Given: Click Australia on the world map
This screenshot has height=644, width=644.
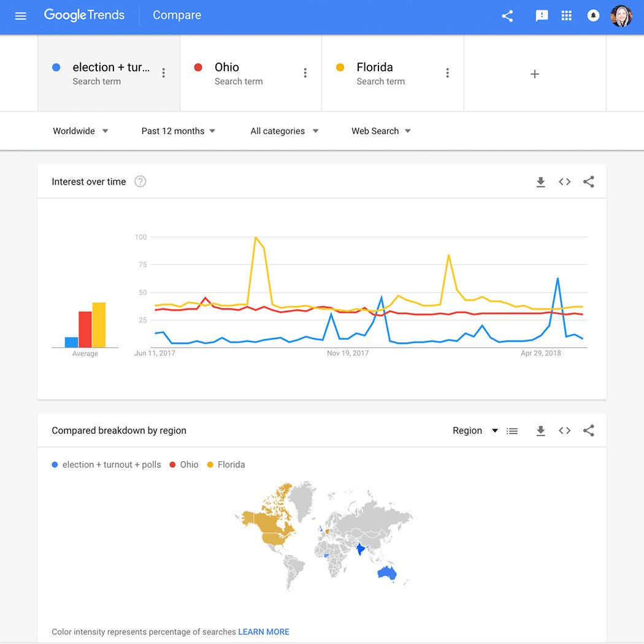Looking at the screenshot, I should pyautogui.click(x=387, y=572).
